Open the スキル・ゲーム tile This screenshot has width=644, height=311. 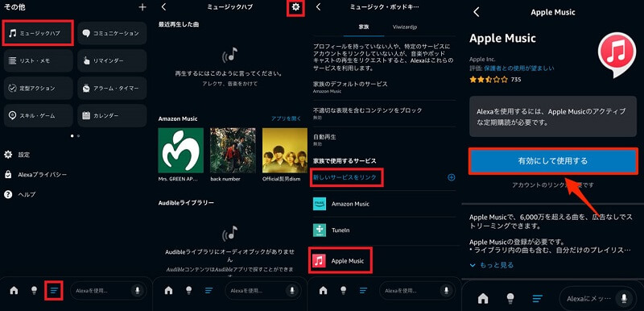(39, 115)
